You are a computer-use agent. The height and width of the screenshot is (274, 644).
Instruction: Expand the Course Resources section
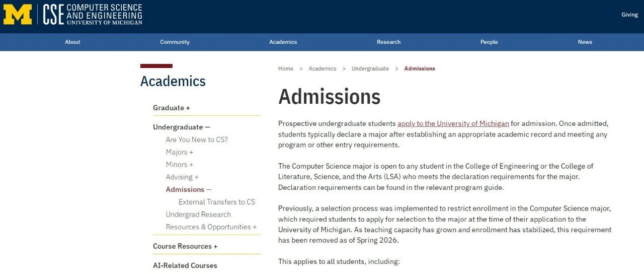[x=215, y=246]
